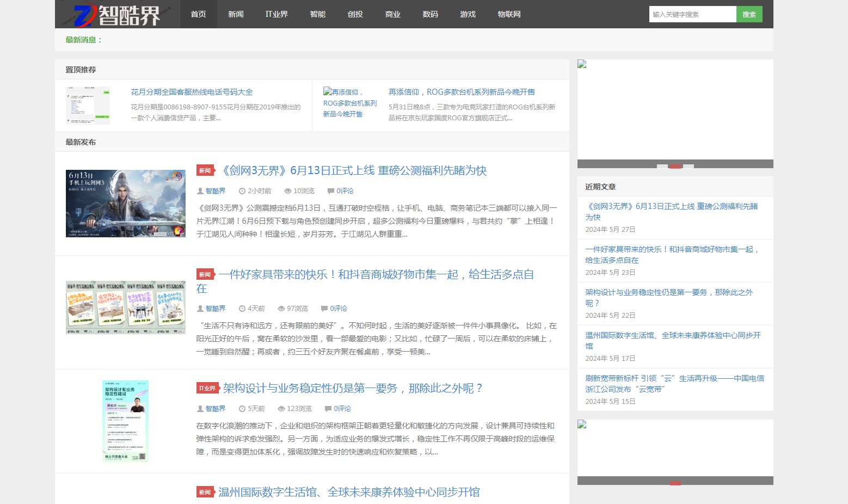Click eye icon beside 97浏览
The height and width of the screenshot is (504, 848).
281,309
